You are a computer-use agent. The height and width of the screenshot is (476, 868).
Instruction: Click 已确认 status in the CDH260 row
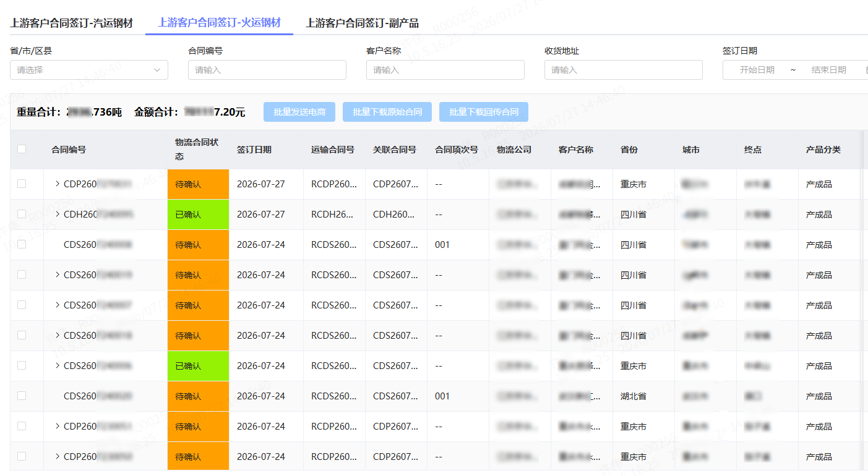click(198, 215)
